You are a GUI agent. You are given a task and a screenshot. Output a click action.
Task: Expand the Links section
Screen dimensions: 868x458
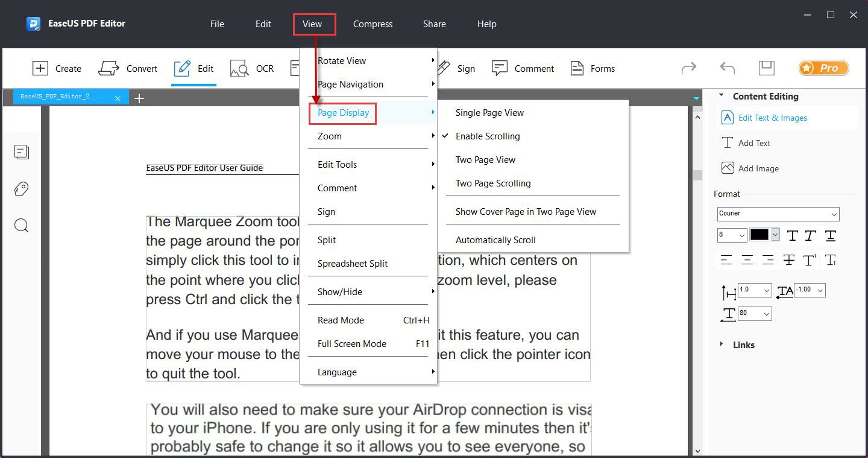tap(744, 345)
